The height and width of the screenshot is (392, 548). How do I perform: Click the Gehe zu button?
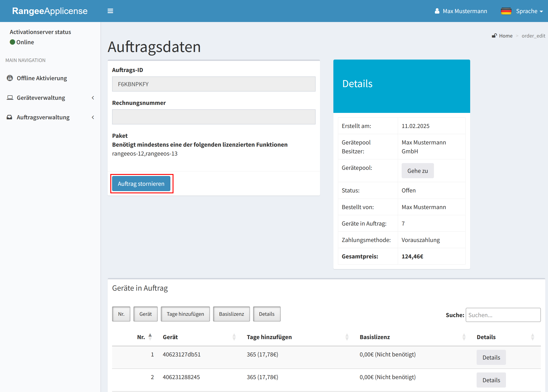click(x=417, y=171)
